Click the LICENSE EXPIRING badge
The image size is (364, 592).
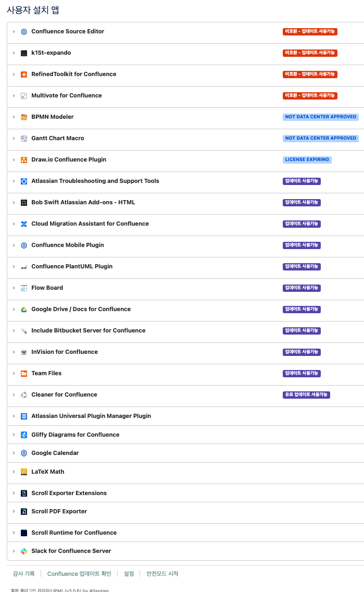click(307, 159)
